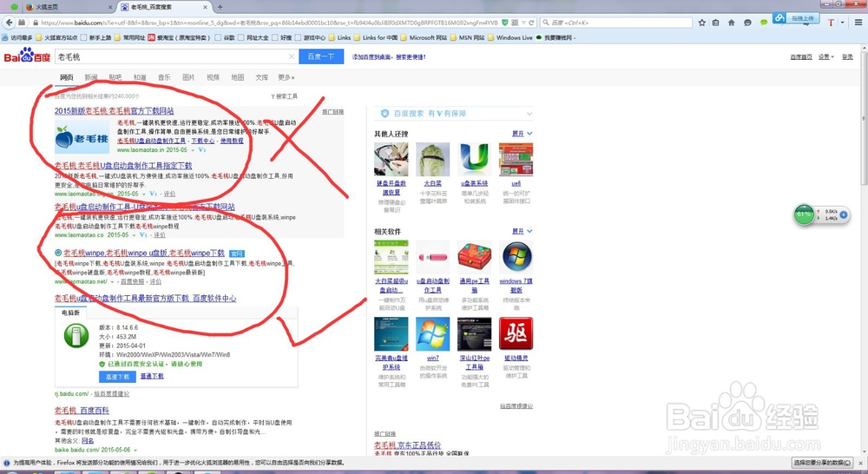Dismiss the Firefox data notification bar X

tap(861, 463)
